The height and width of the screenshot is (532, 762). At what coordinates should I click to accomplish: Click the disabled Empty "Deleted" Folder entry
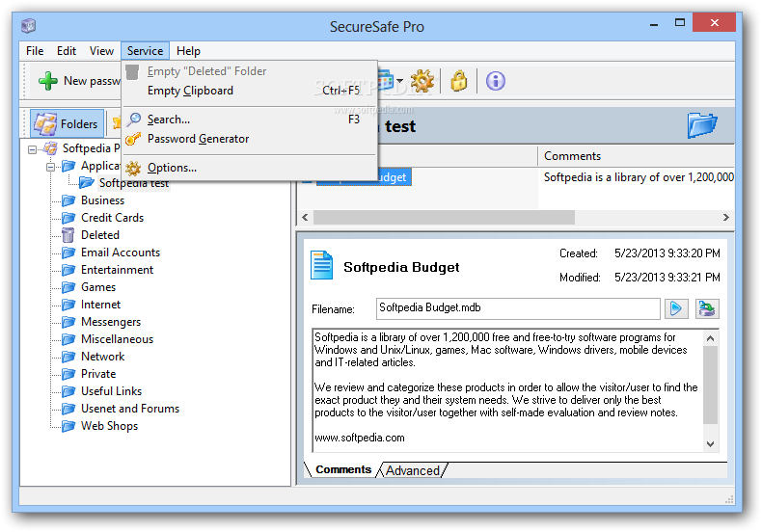250,71
